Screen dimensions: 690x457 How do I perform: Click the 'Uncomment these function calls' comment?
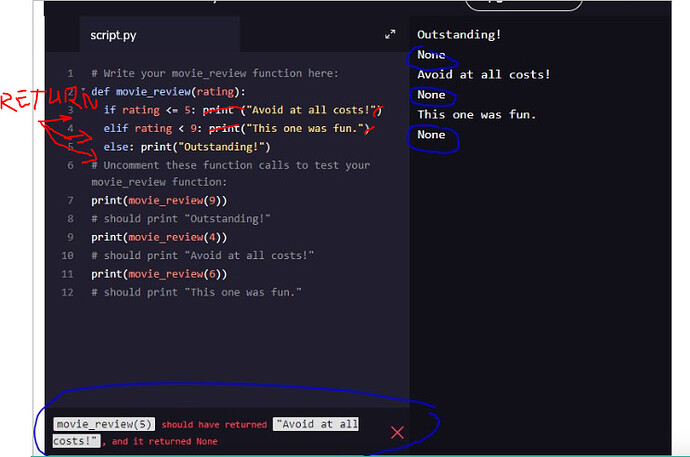[231, 173]
